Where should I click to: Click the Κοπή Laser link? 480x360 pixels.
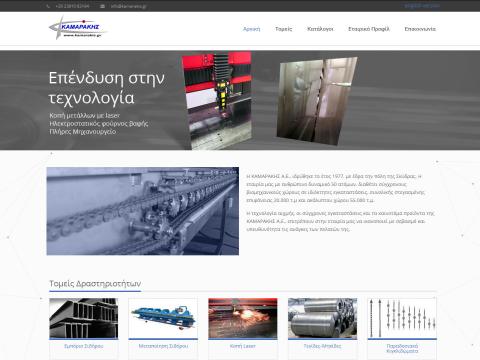pyautogui.click(x=243, y=346)
